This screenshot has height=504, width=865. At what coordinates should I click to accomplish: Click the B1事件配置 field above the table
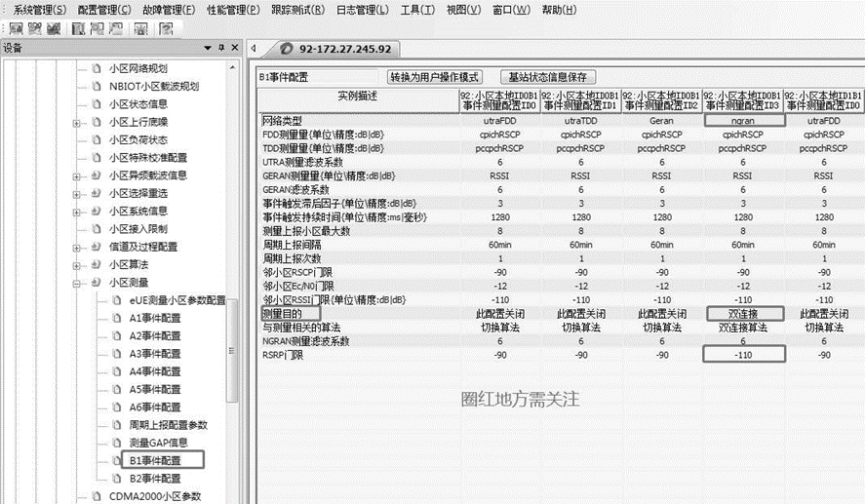[x=318, y=77]
